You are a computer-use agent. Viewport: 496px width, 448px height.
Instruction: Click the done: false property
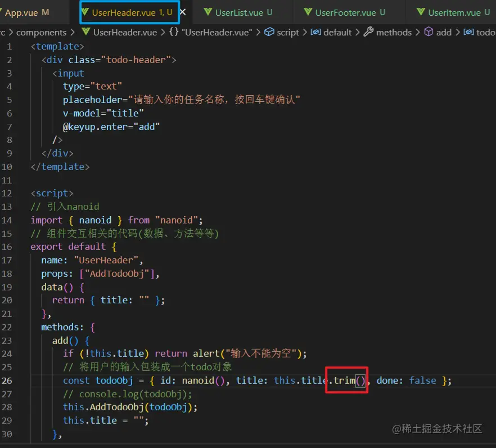point(406,380)
